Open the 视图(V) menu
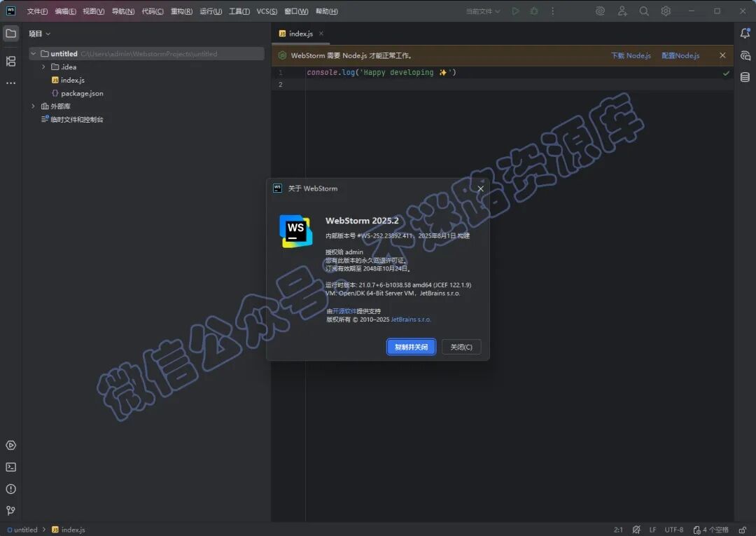This screenshot has height=536, width=756. pos(94,11)
